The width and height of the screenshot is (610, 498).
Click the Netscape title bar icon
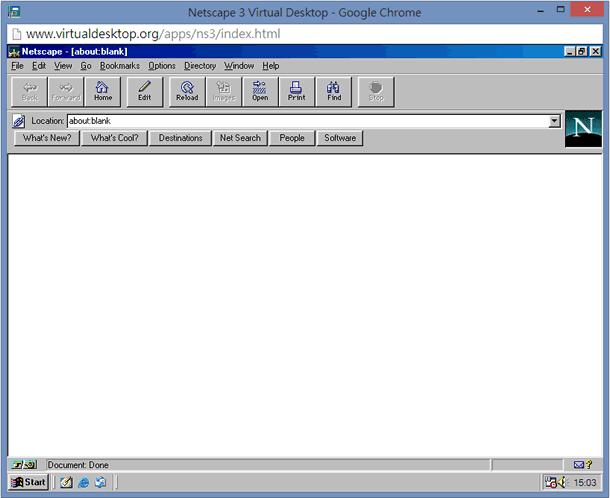pos(14,51)
